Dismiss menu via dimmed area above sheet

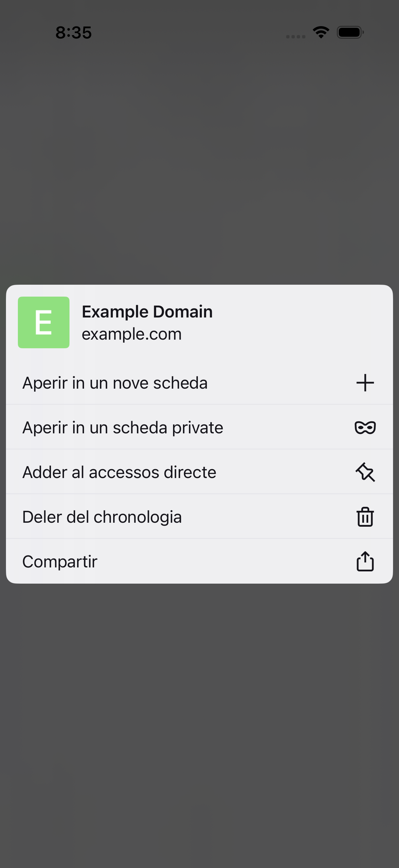click(199, 162)
